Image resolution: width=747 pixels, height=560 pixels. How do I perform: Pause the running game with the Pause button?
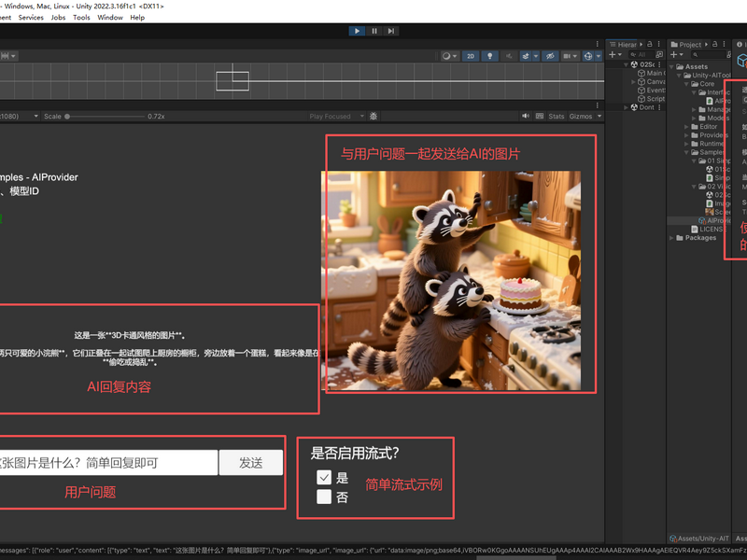[374, 31]
